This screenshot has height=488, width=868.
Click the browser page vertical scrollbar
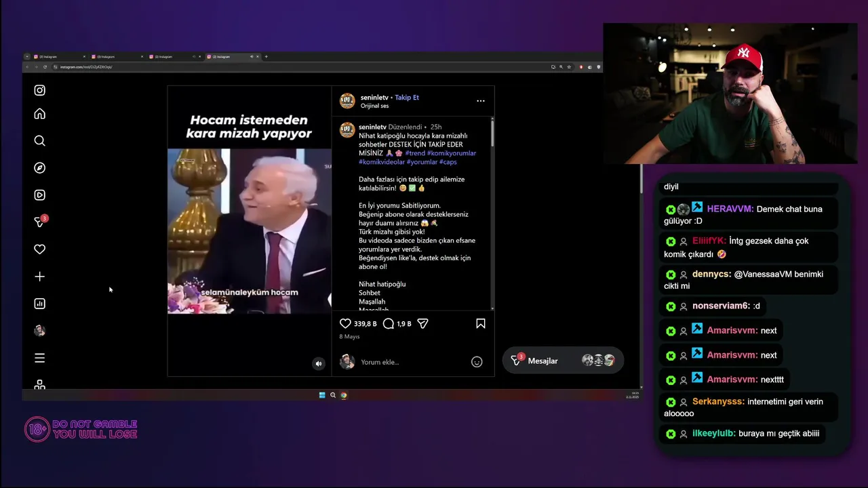(641, 178)
